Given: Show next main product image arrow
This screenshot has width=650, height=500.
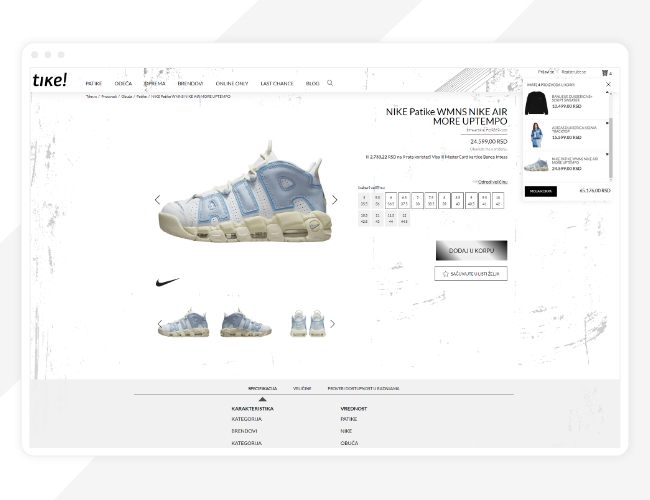Looking at the screenshot, I should [334, 200].
